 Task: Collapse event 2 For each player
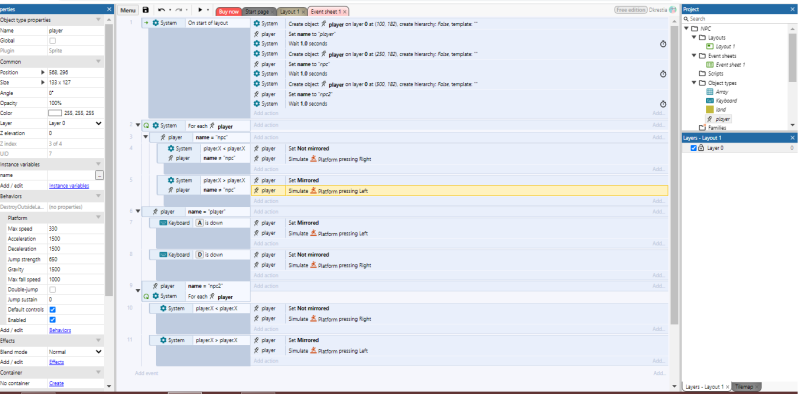coord(138,125)
